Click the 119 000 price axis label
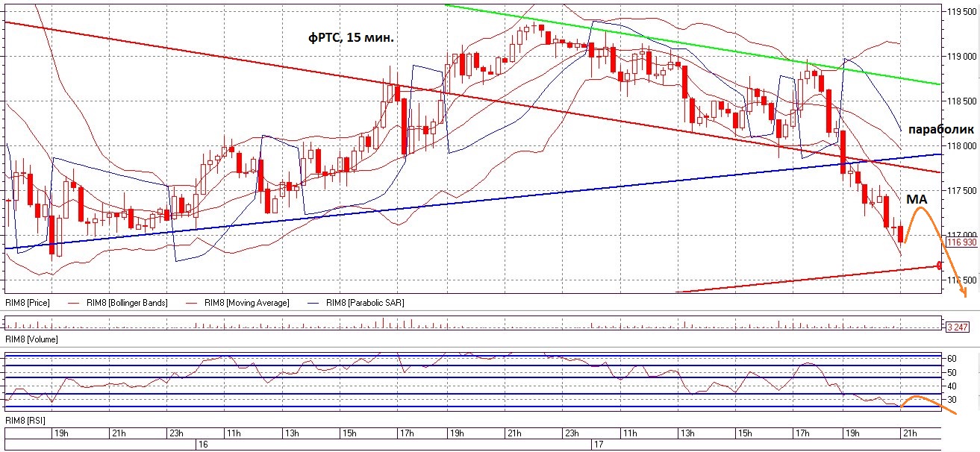 point(961,57)
